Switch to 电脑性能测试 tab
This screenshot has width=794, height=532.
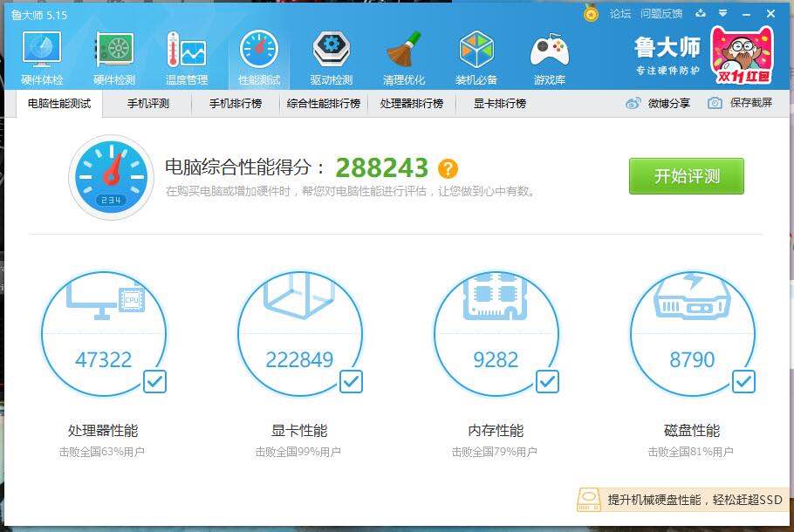click(x=59, y=104)
